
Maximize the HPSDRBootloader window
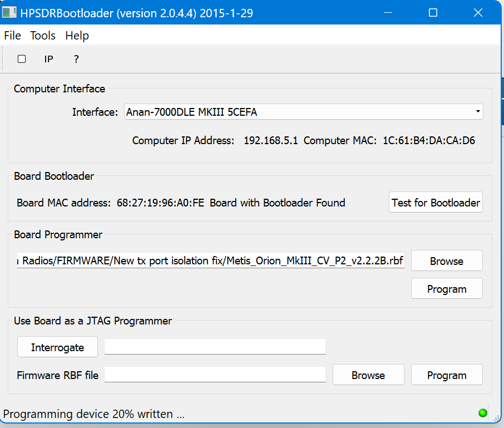click(433, 13)
